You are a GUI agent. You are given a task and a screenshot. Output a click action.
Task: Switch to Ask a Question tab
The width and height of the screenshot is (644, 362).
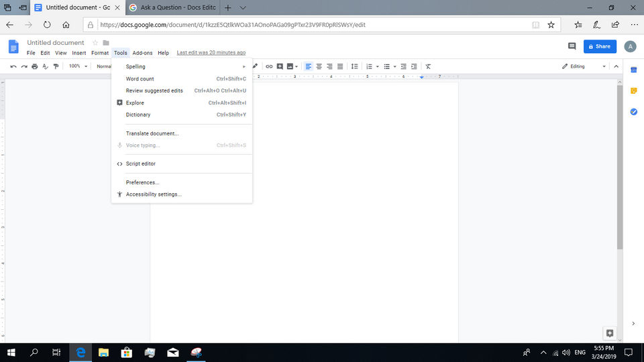[x=172, y=7]
